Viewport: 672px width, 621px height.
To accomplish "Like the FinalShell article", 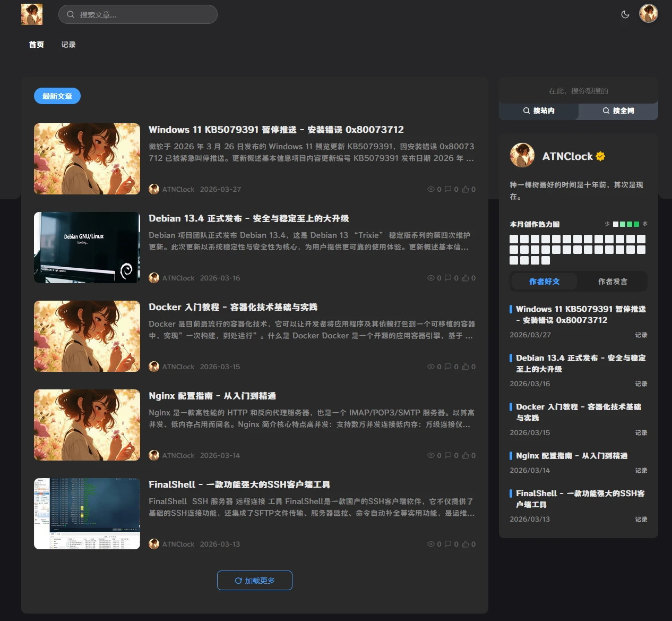I will tap(466, 544).
